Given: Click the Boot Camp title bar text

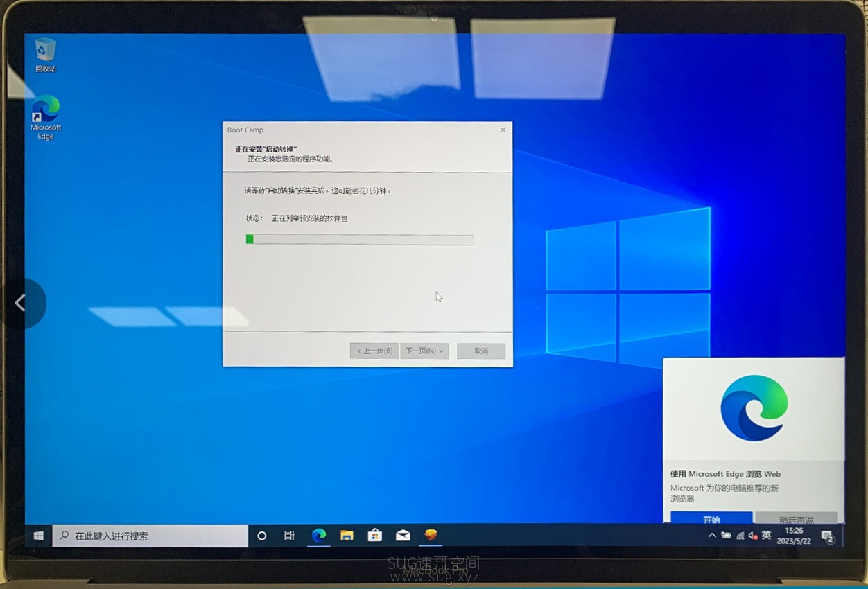Looking at the screenshot, I should point(245,130).
